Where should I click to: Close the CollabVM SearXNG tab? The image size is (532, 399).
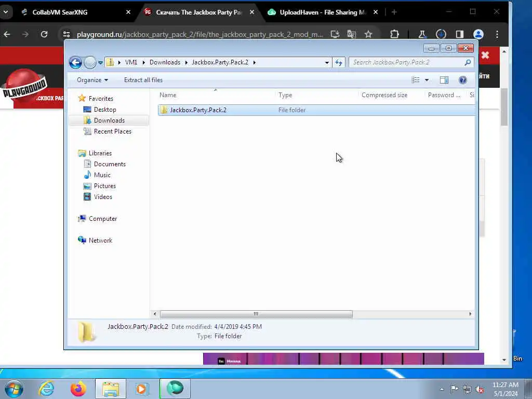pos(128,12)
